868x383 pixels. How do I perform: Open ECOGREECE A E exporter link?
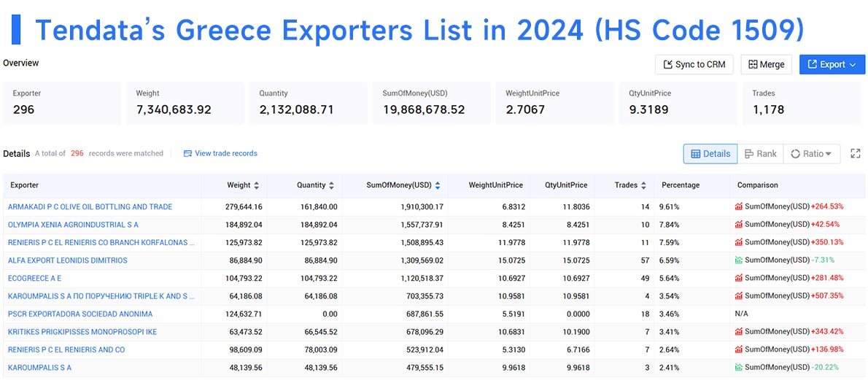click(35, 278)
